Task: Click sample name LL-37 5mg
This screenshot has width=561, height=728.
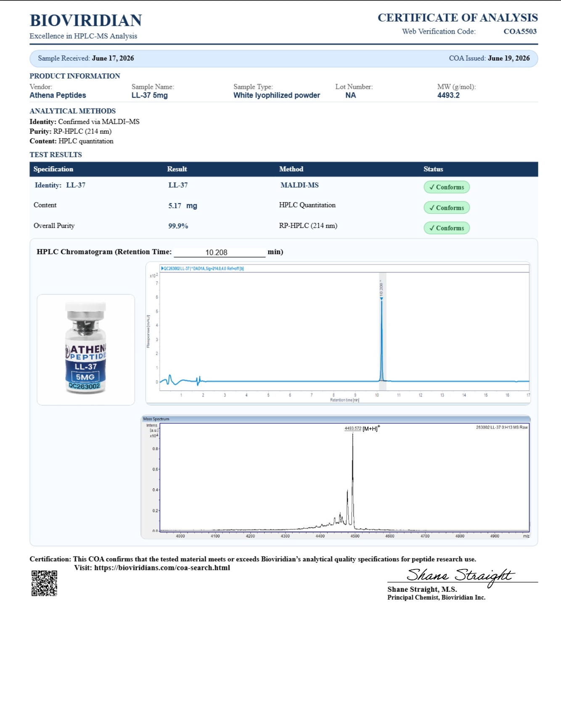Action: pos(150,95)
